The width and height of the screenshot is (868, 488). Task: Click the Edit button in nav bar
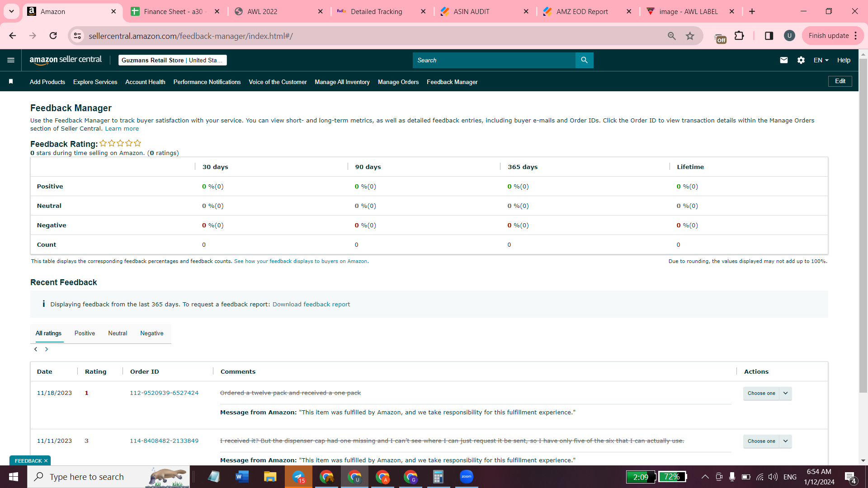pyautogui.click(x=840, y=81)
